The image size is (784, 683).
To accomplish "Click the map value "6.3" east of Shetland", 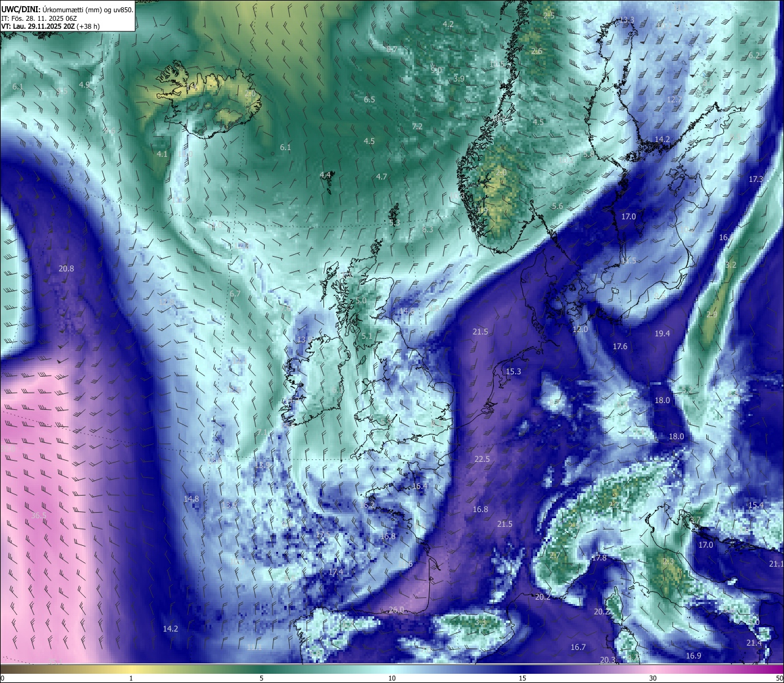I will (x=428, y=230).
